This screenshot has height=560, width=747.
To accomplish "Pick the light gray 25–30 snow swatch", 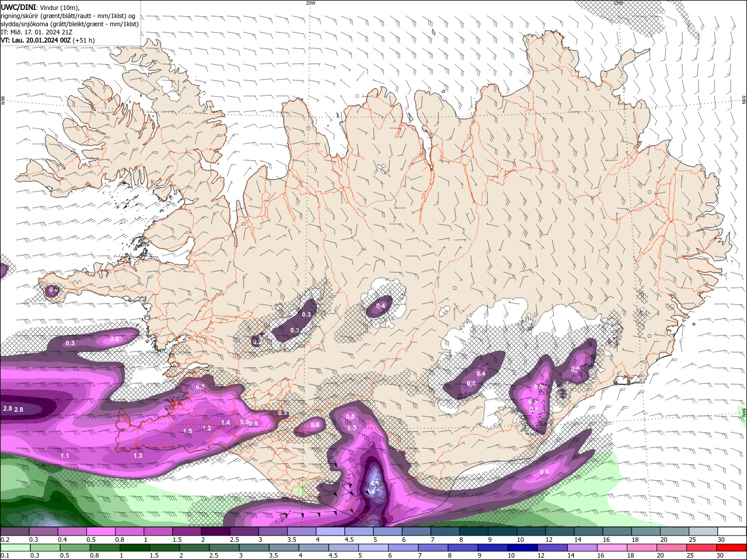I will coord(703,531).
